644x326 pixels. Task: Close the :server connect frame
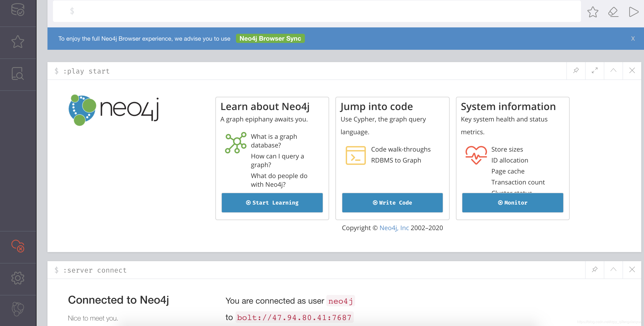coord(632,270)
